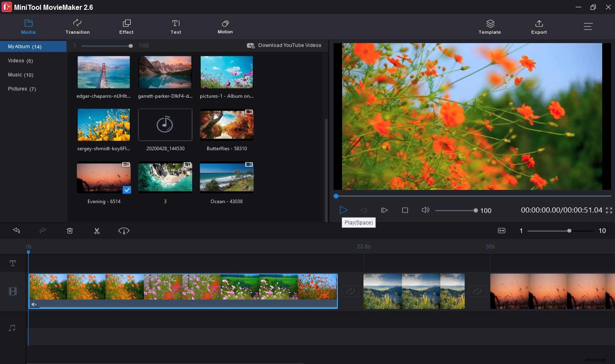The image size is (615, 364).
Task: Select the Music (10) category
Action: tap(20, 75)
